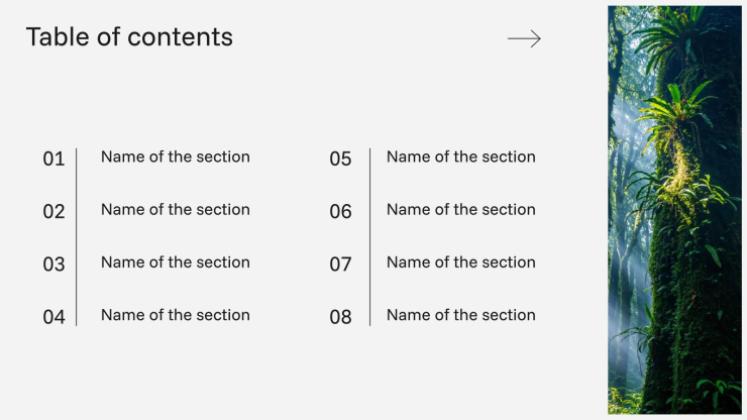Click the section number 03
747x420 pixels.
pos(53,265)
